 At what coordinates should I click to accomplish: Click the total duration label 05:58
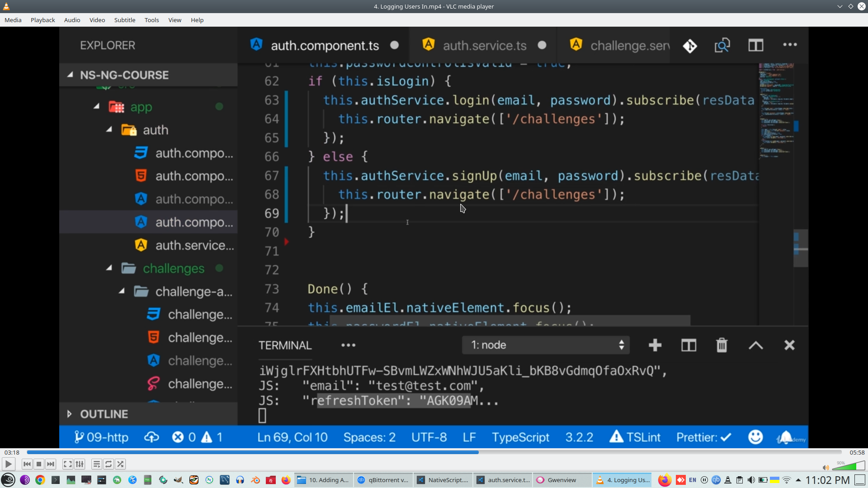(857, 452)
